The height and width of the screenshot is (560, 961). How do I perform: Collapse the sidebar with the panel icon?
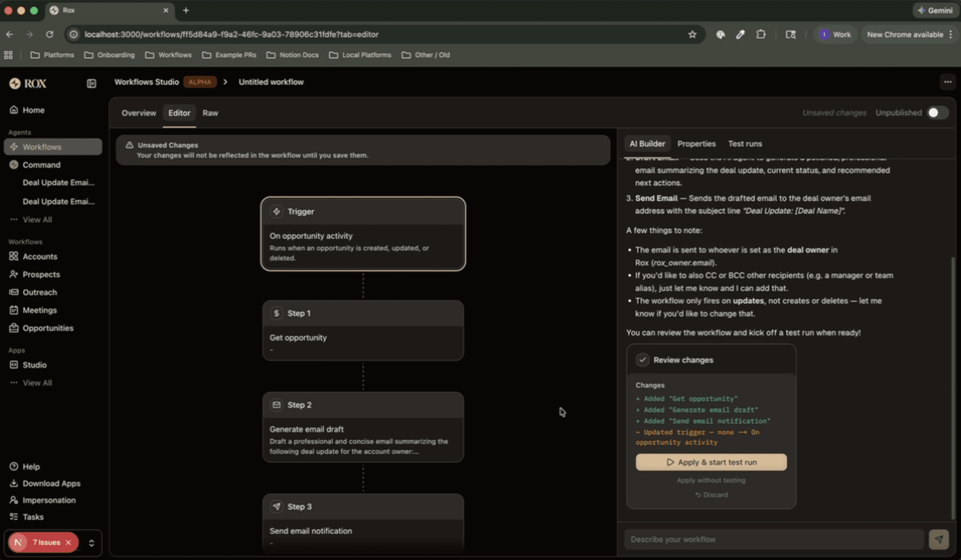91,83
